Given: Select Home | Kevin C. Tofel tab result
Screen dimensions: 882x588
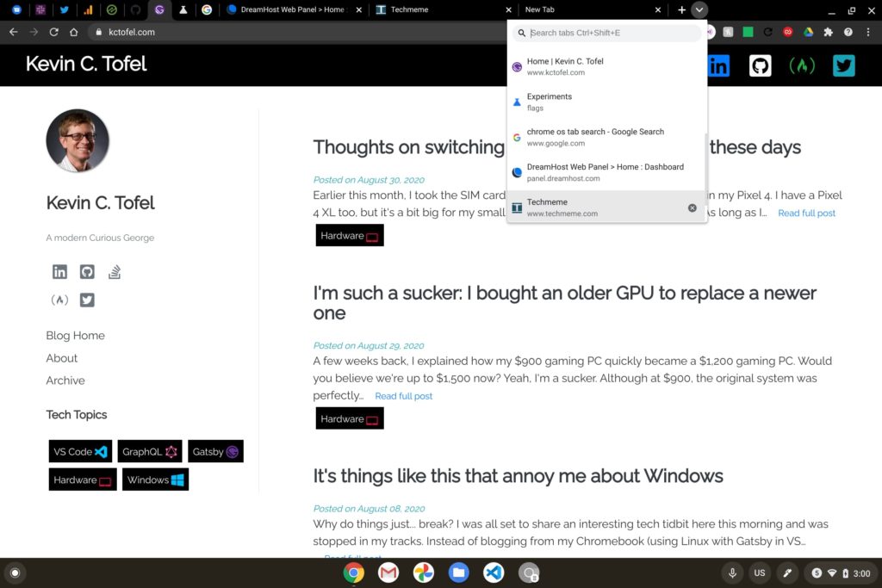Looking at the screenshot, I should coord(606,67).
